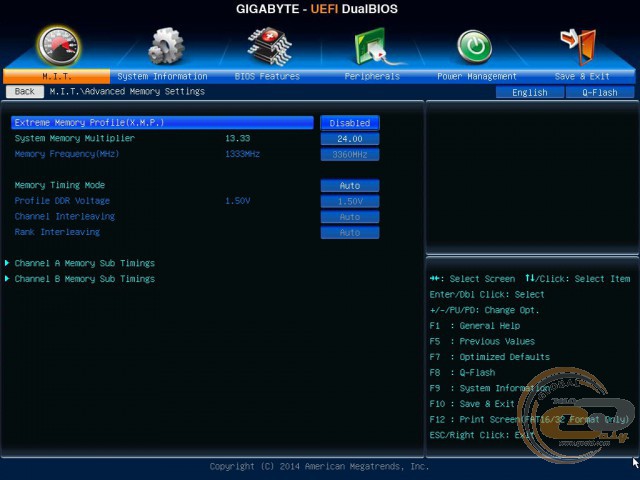Go to the Power Management tab
The image size is (640, 480).
pos(477,76)
